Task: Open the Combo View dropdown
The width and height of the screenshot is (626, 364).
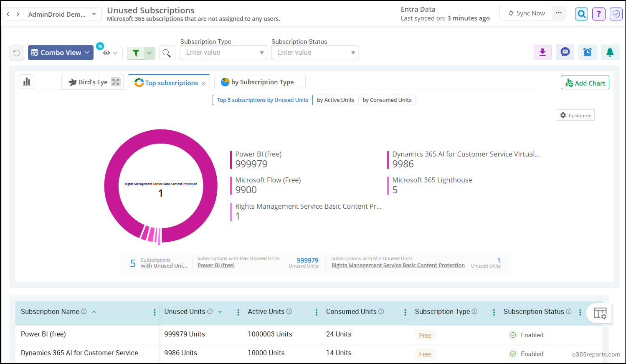Action: 61,53
